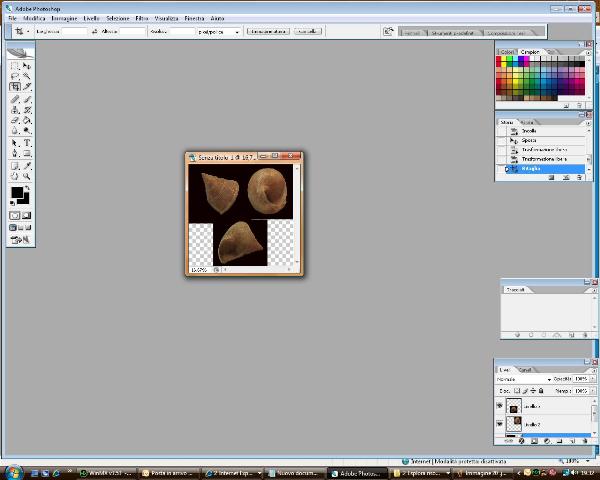The width and height of the screenshot is (600, 480).
Task: Toggle lock image pixels in Layers
Action: 525,391
